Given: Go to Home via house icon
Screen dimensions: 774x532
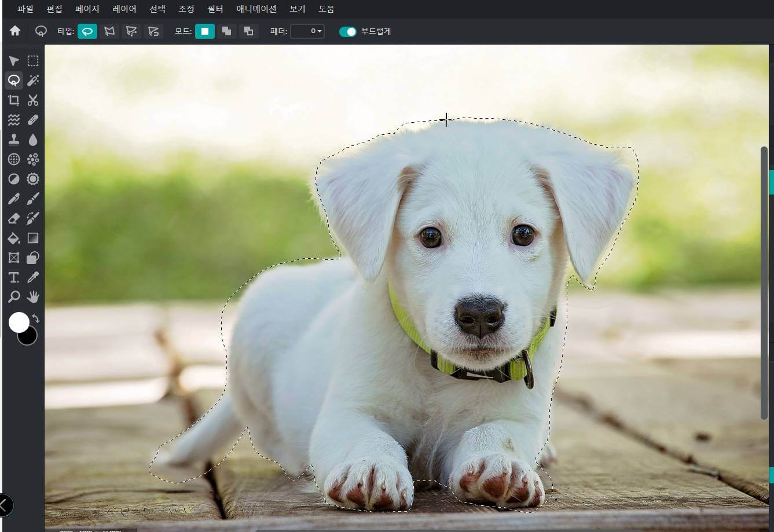Looking at the screenshot, I should click(15, 31).
